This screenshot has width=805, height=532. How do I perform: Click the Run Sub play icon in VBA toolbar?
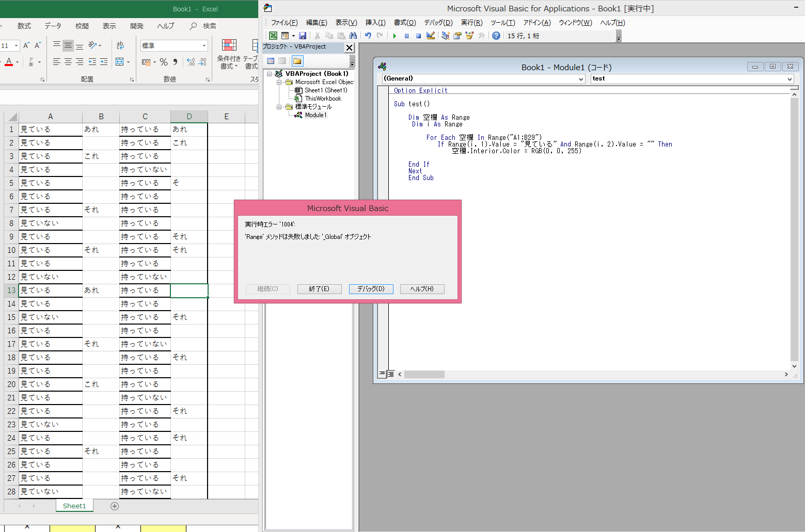point(394,36)
